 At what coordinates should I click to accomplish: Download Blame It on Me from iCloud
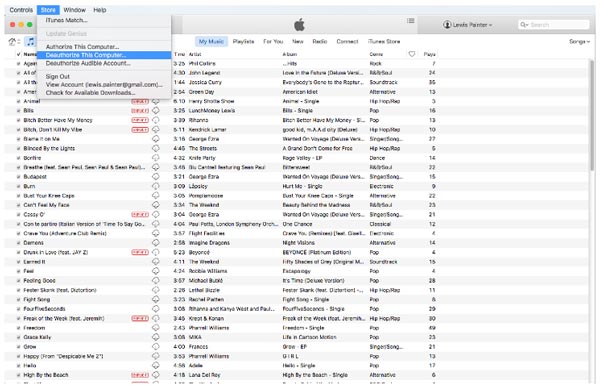[156, 139]
